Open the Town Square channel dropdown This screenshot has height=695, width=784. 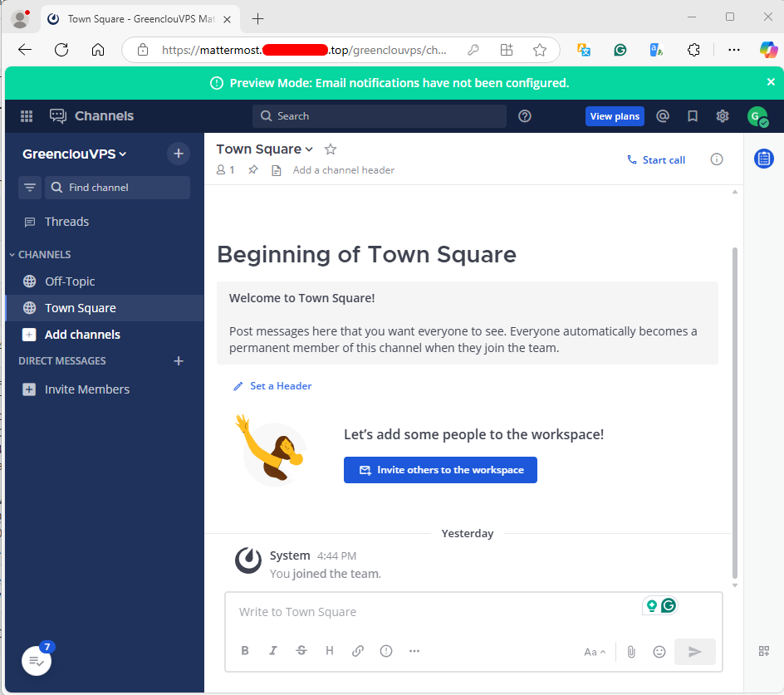264,149
